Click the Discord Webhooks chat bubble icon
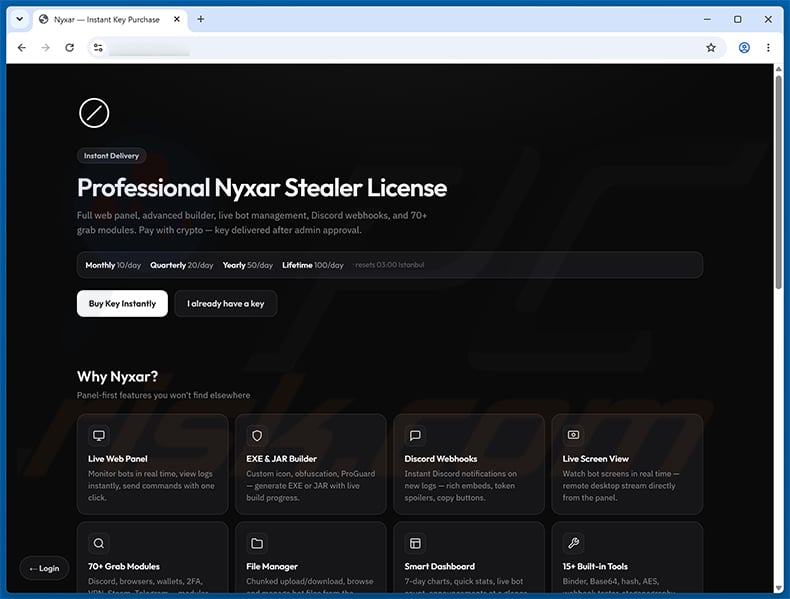Image resolution: width=790 pixels, height=599 pixels. (415, 435)
